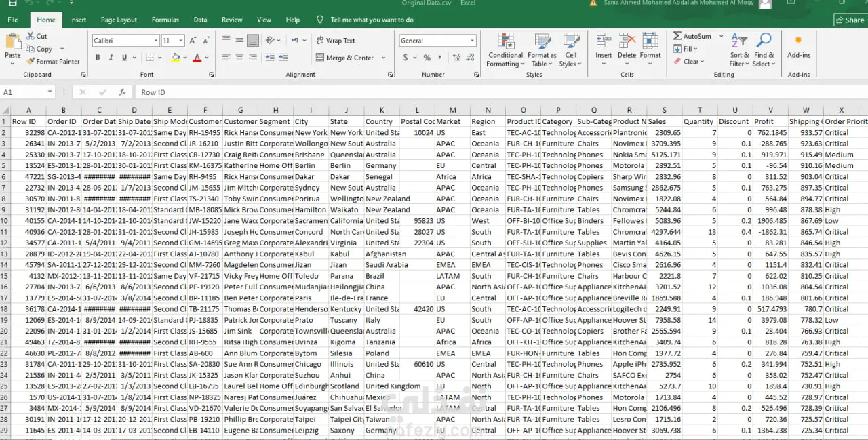Toggle Align Left

point(226,58)
